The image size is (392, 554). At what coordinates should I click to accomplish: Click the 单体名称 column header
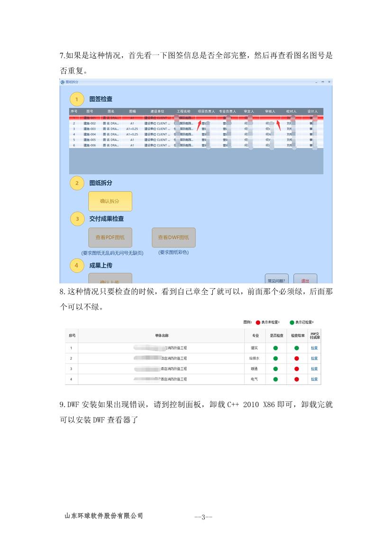coord(162,336)
